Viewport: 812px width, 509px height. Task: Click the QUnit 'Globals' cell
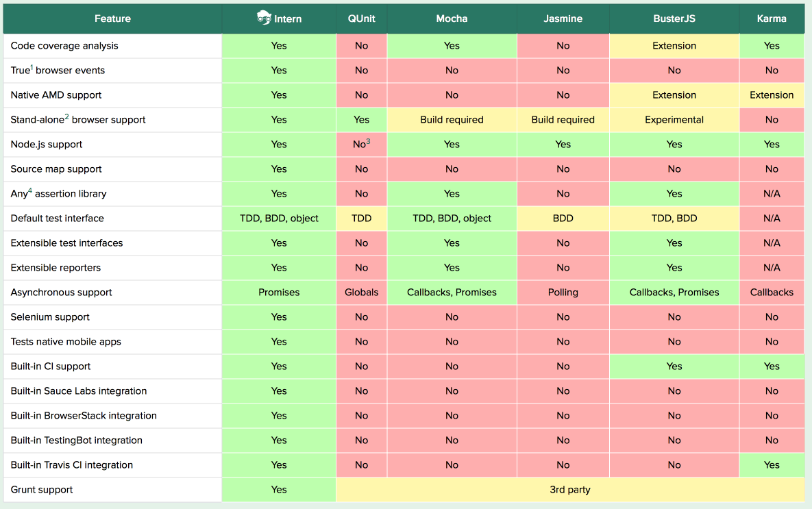(361, 293)
